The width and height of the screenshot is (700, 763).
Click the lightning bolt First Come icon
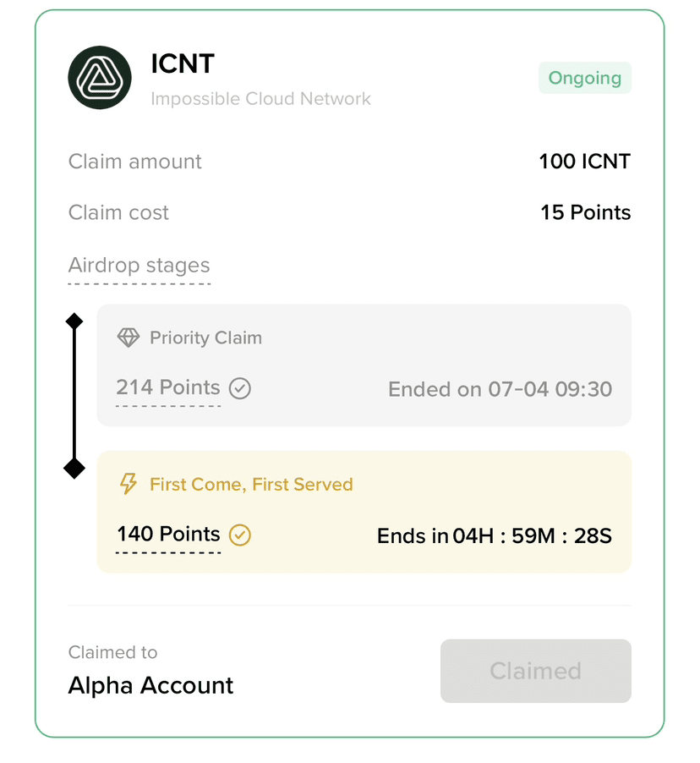coord(129,484)
